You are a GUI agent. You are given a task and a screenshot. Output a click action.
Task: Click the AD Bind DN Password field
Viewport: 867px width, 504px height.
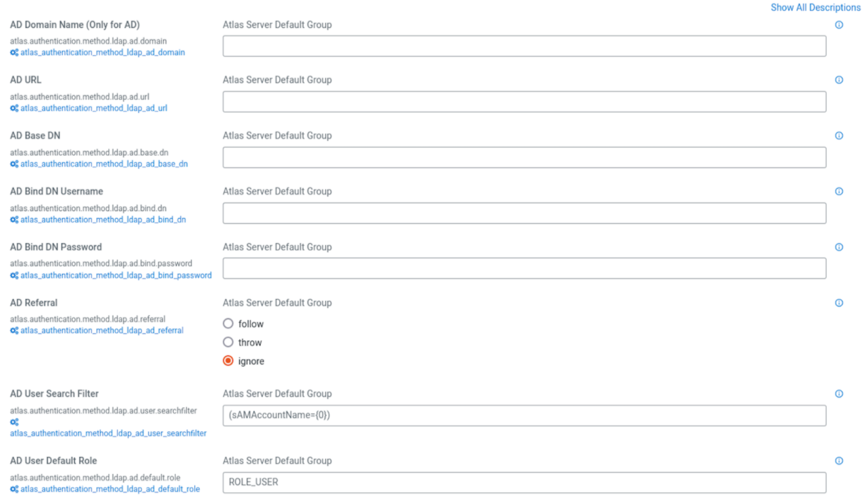(x=524, y=268)
